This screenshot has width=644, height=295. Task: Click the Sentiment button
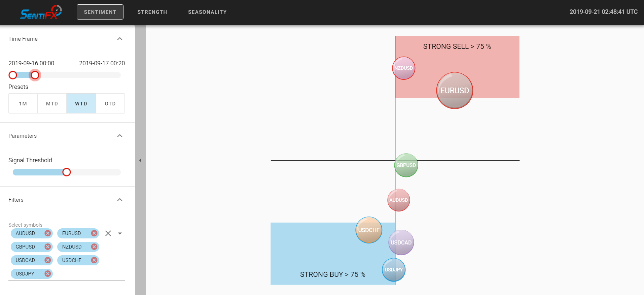[x=100, y=12]
